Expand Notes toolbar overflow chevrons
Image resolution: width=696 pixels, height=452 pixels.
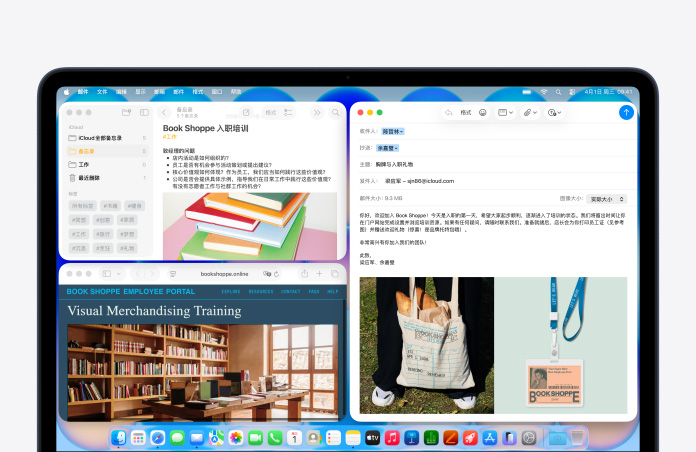[x=317, y=113]
